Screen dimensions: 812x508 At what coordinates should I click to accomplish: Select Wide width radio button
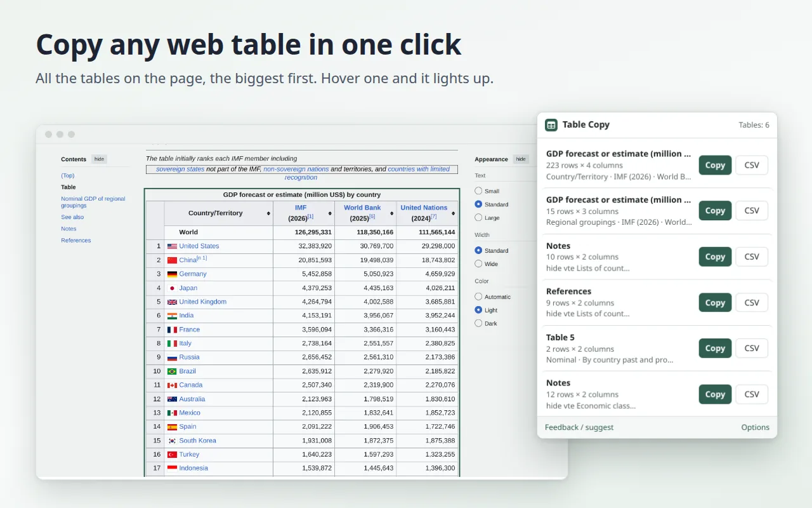click(x=478, y=264)
